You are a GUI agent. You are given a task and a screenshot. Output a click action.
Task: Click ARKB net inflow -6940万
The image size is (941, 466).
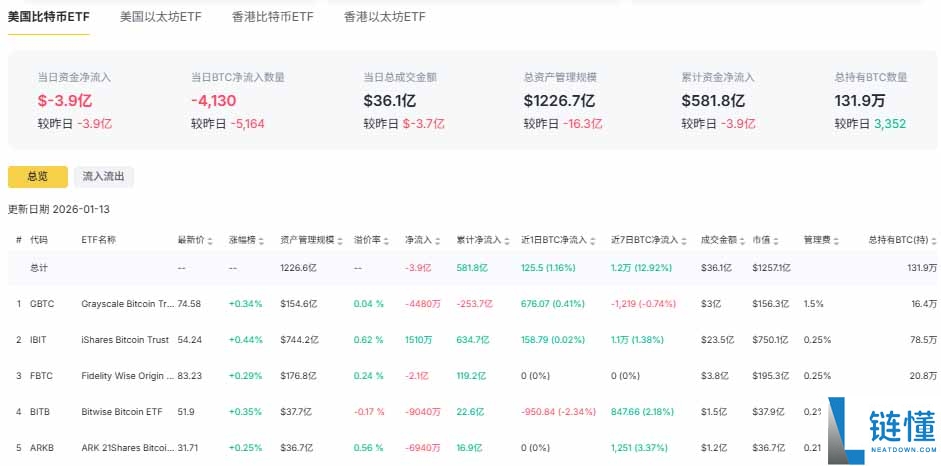[422, 448]
